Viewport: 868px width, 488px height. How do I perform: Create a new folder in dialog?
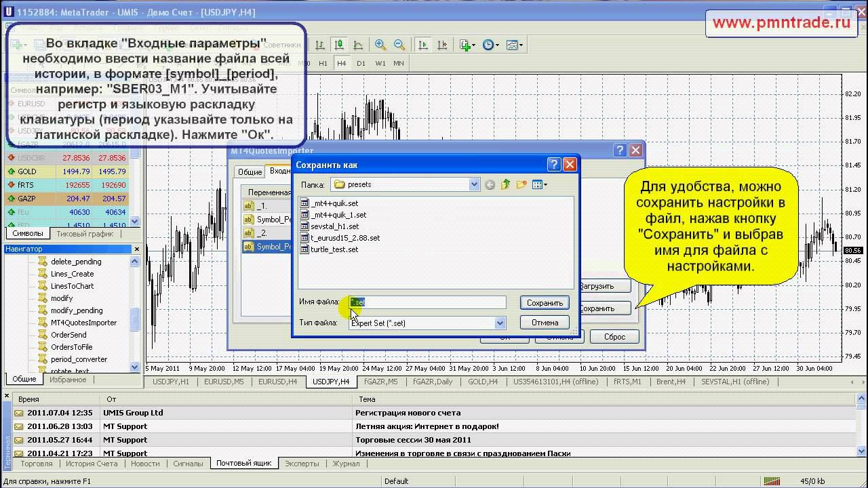point(521,184)
